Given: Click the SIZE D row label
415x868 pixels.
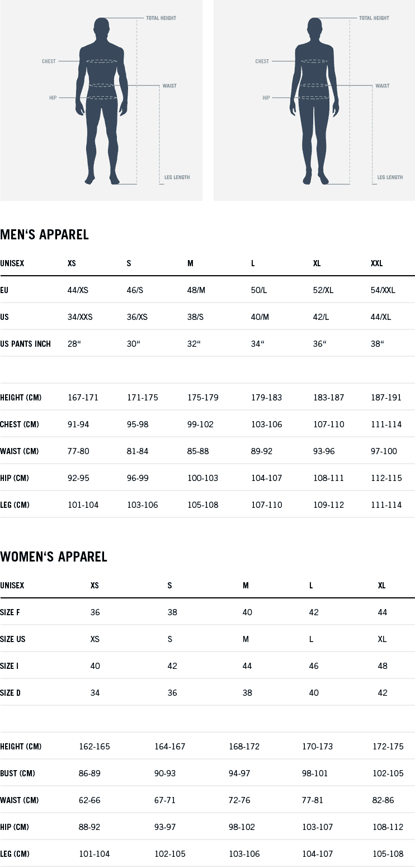Looking at the screenshot, I should pyautogui.click(x=11, y=693).
